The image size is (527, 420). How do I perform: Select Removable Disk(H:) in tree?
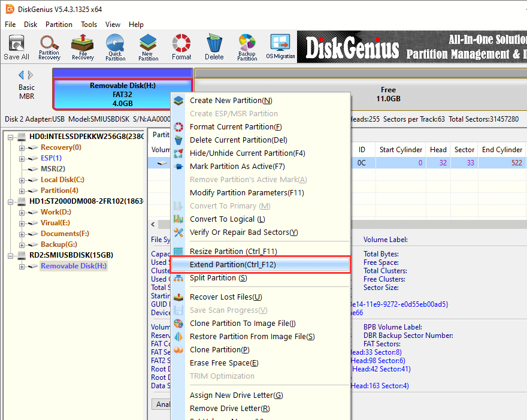pyautogui.click(x=74, y=266)
